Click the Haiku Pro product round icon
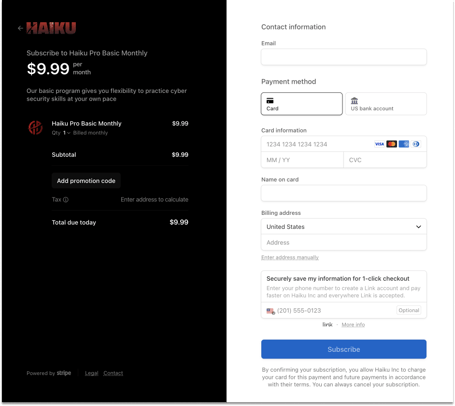Viewport: 455px width, 406px height. 35,127
